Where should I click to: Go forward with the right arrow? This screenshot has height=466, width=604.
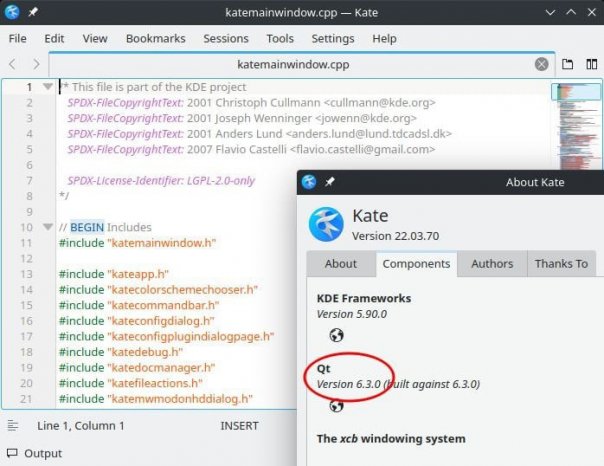pos(36,64)
